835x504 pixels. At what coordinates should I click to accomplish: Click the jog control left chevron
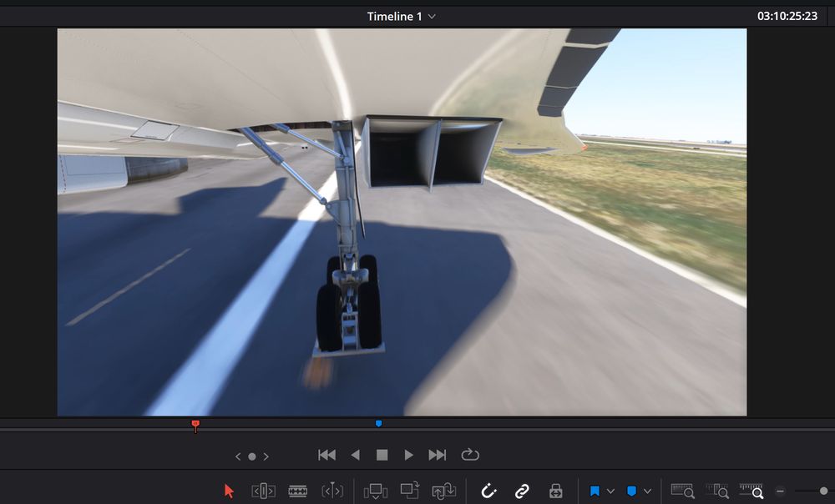238,456
